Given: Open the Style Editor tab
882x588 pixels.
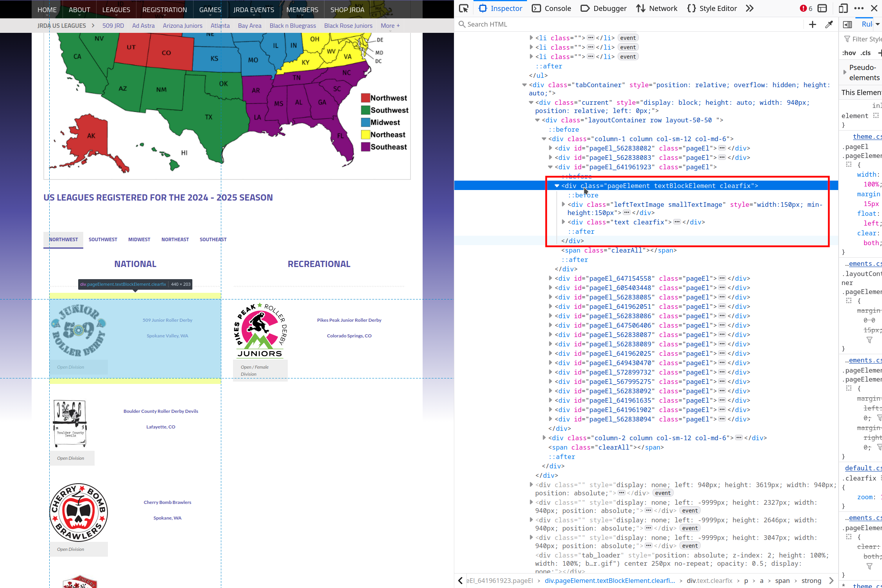Looking at the screenshot, I should 712,9.
